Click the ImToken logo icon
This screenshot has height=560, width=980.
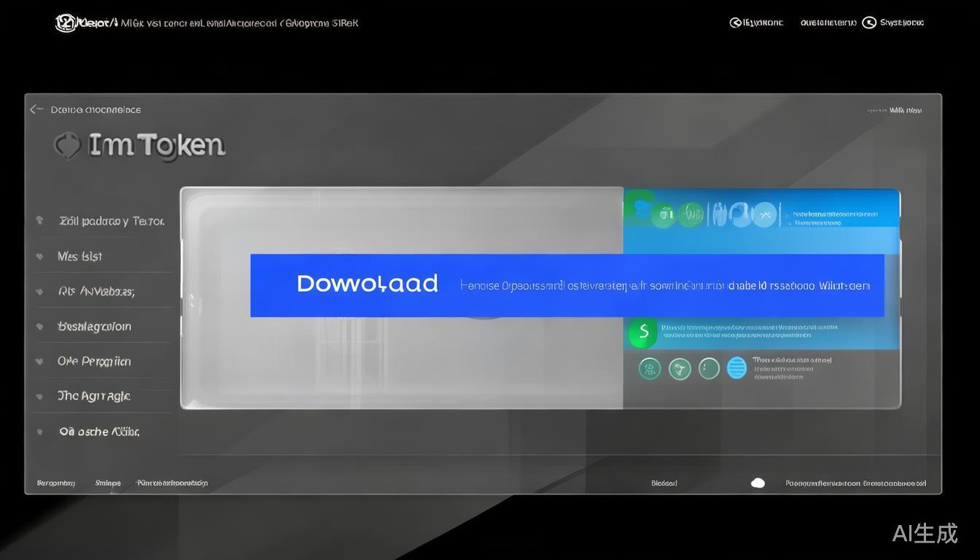[67, 146]
